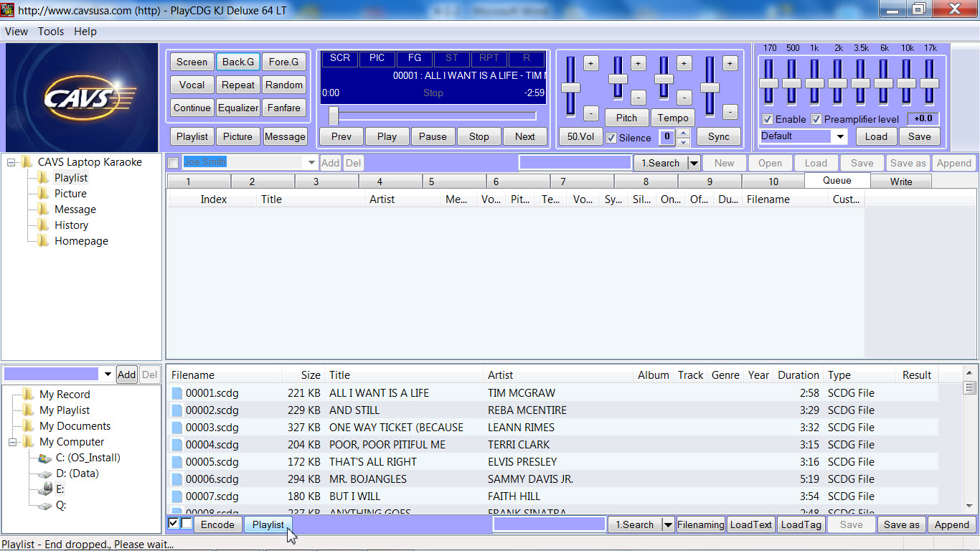Click the Encode button
This screenshot has width=980, height=551.
217,524
